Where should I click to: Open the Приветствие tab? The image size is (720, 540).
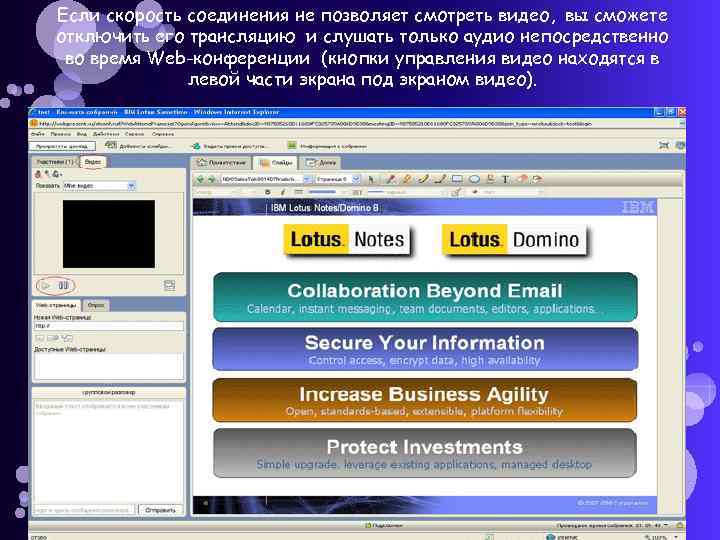click(221, 163)
